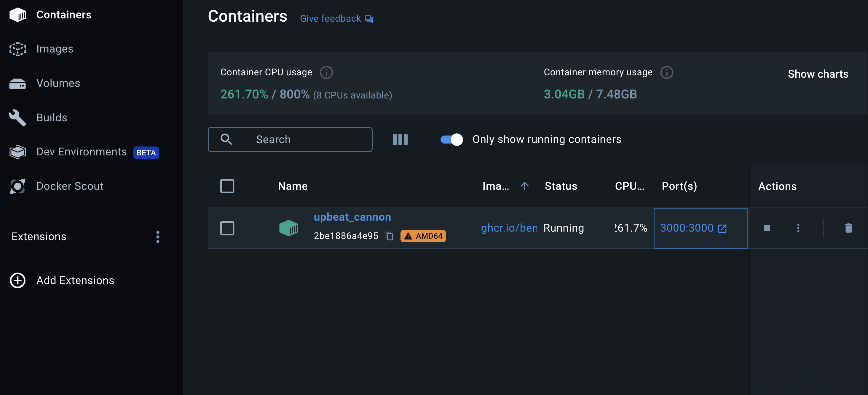Click Add Extensions
Image resolution: width=868 pixels, height=395 pixels.
tap(75, 280)
